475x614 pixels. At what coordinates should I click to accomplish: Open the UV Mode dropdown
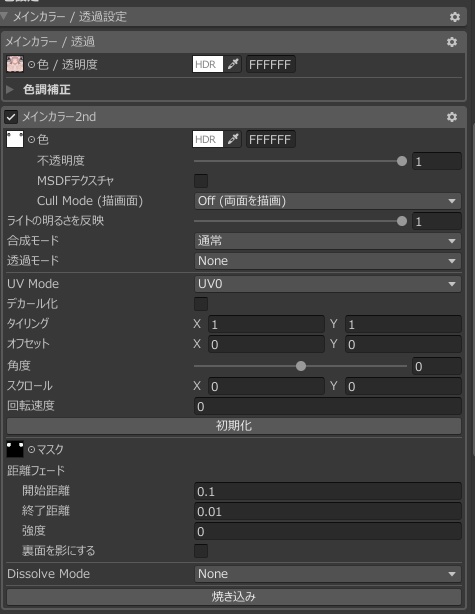(327, 284)
